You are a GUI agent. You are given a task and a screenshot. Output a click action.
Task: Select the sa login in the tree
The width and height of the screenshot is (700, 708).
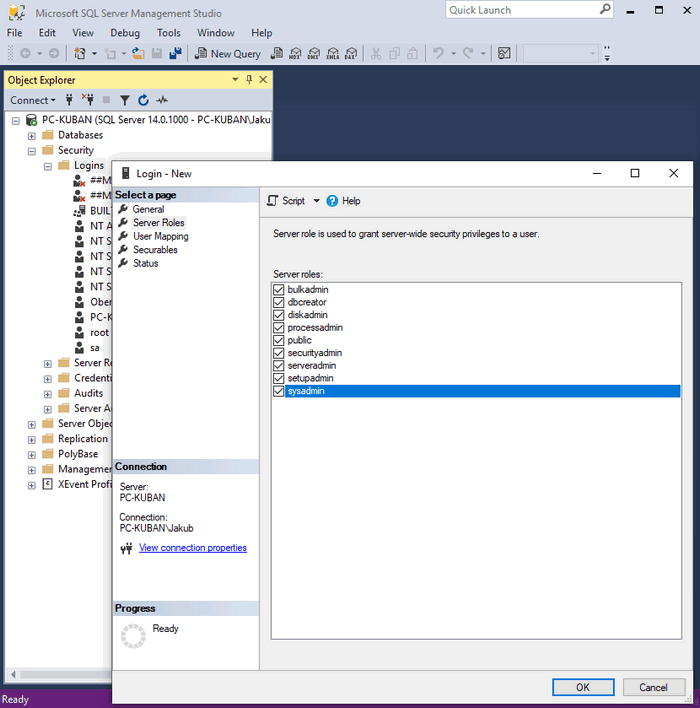click(95, 348)
